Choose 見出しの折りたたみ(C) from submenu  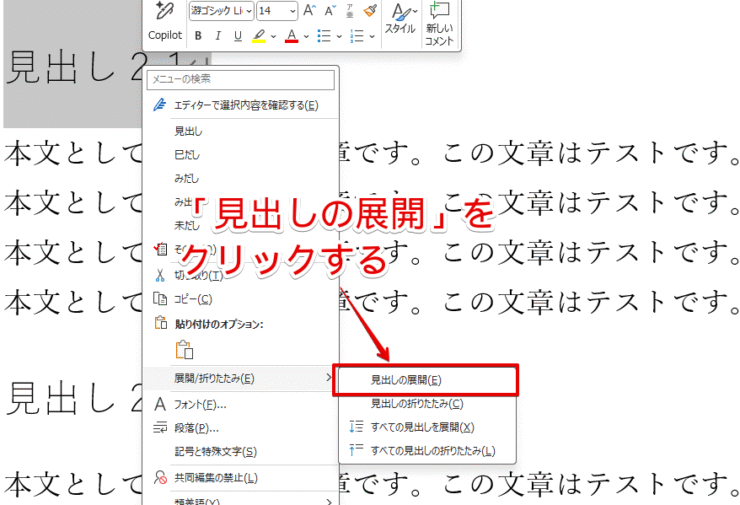pos(416,404)
